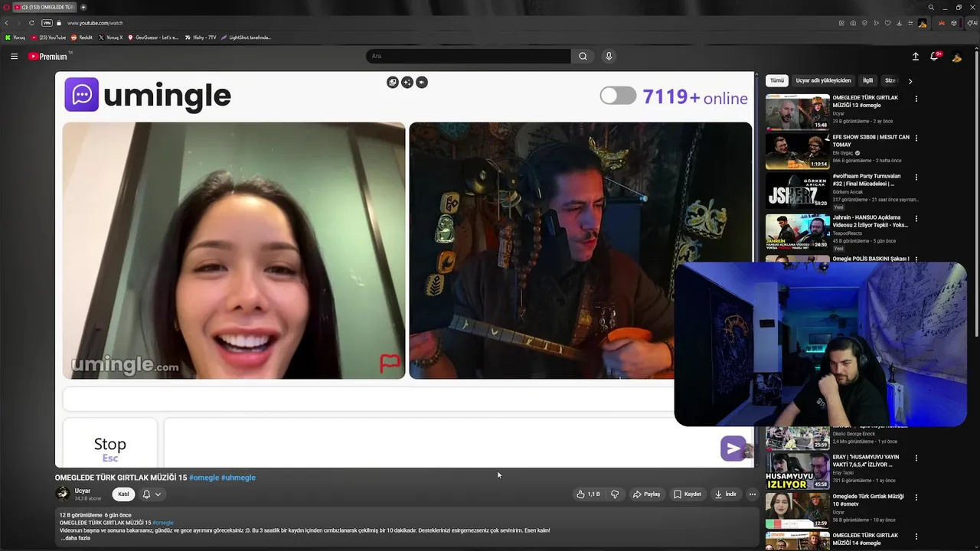Open more video actions three-dot menu

[752, 494]
